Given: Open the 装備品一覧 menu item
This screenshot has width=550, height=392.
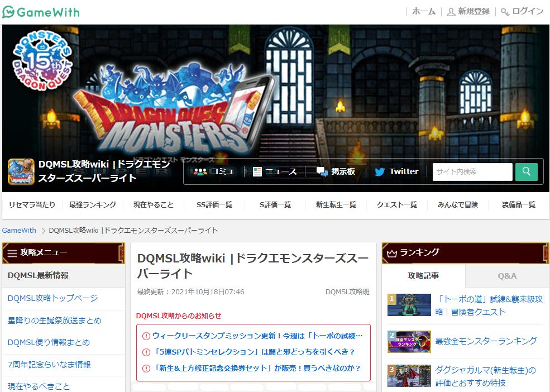Looking at the screenshot, I should coord(518,204).
